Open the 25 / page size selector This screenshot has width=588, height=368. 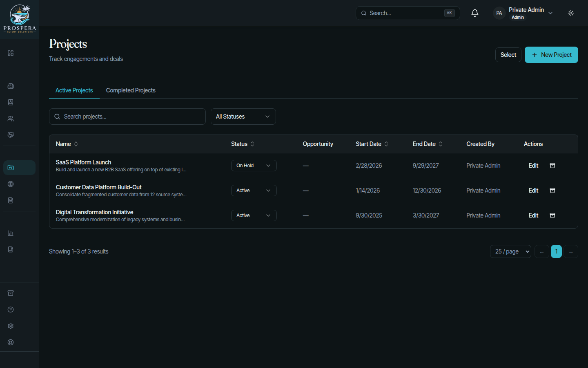click(x=510, y=251)
